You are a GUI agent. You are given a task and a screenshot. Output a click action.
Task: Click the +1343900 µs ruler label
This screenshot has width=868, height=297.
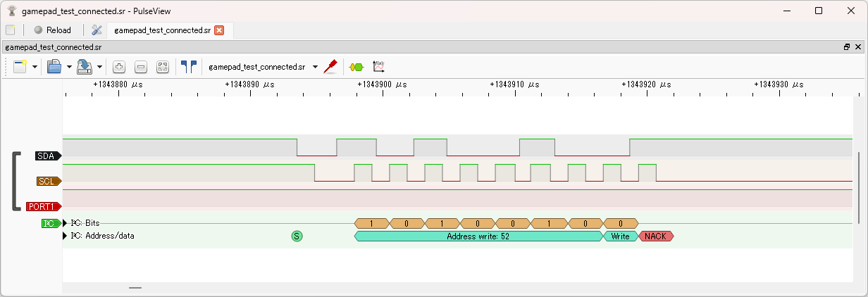point(382,84)
